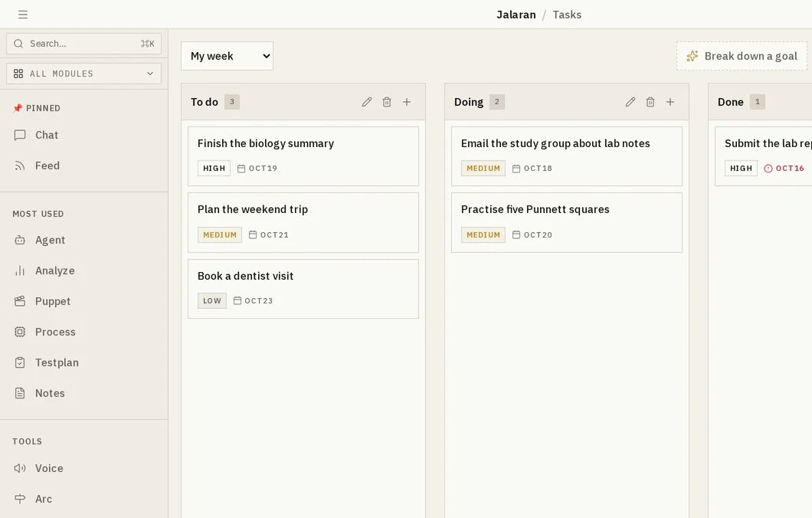Click the OCT 19 due date
The image size is (812, 518).
[257, 169]
